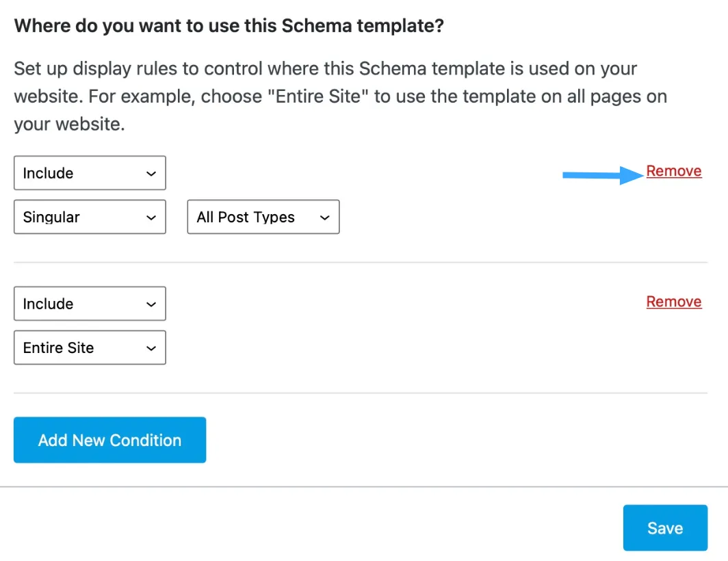Open the second condition's Include dropdown
This screenshot has height=561, width=728.
(90, 304)
